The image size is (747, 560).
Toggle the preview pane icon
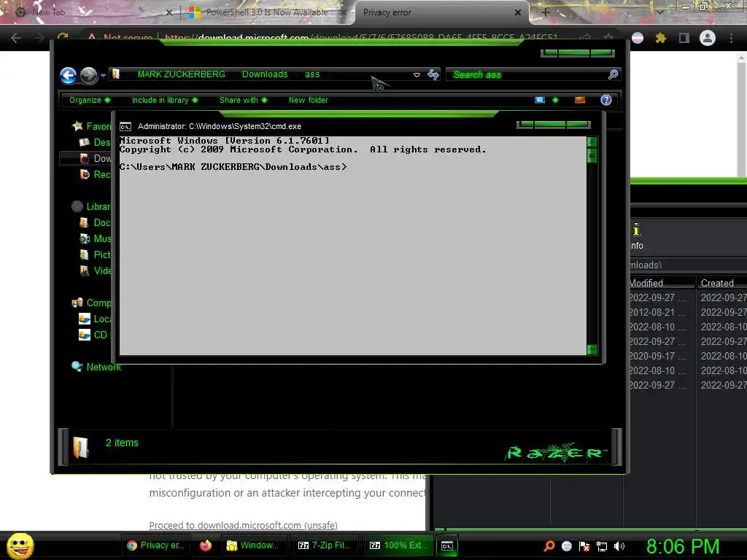[580, 100]
